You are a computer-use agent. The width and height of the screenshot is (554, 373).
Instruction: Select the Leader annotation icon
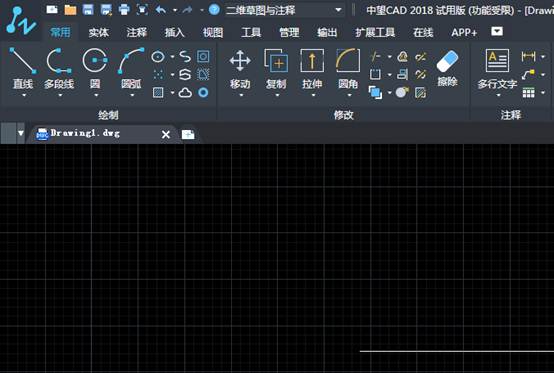pyautogui.click(x=528, y=75)
